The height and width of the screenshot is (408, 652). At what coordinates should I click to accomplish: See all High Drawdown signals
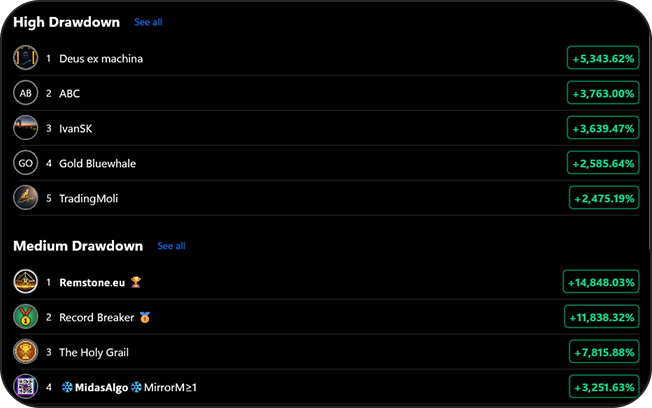tap(148, 22)
